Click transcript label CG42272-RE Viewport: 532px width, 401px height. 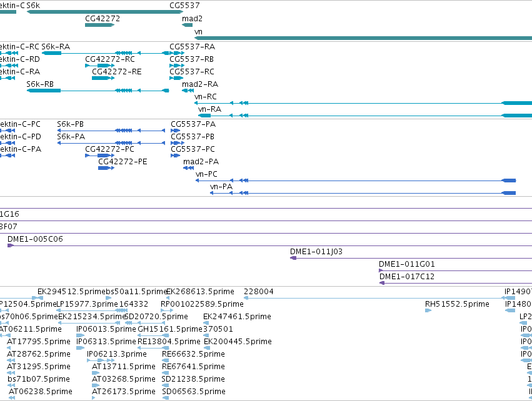(117, 72)
